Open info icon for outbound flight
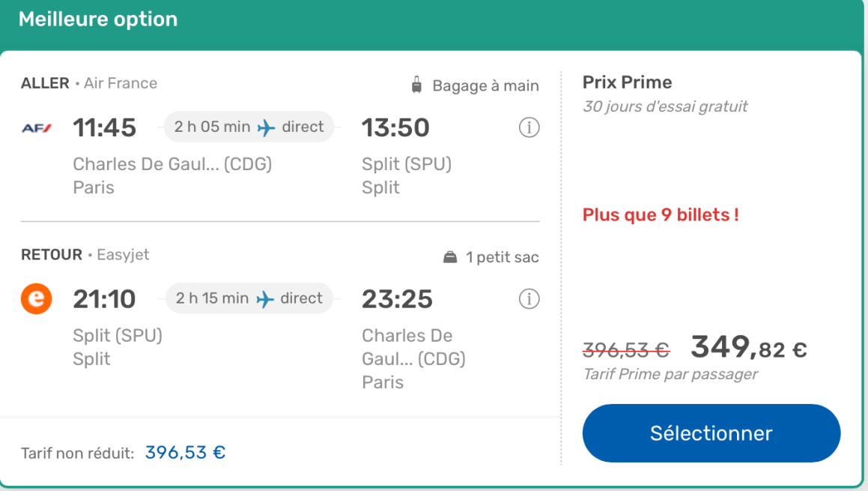The width and height of the screenshot is (868, 491). click(x=529, y=127)
